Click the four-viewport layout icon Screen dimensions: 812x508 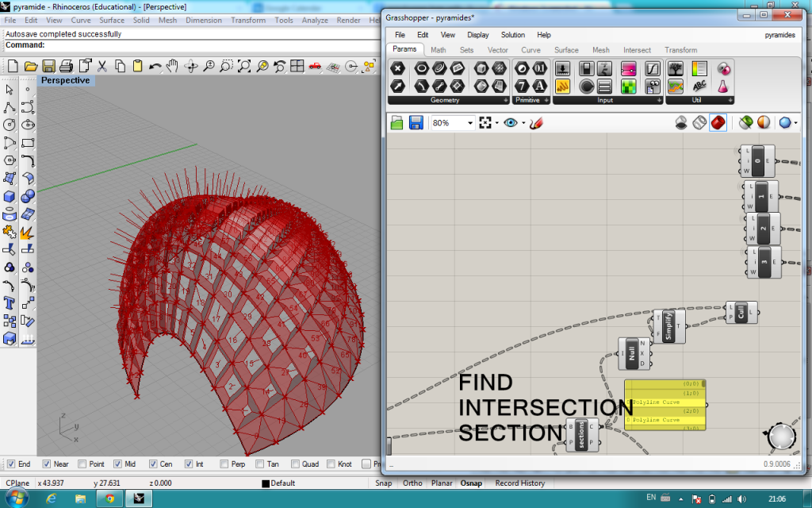pyautogui.click(x=297, y=66)
